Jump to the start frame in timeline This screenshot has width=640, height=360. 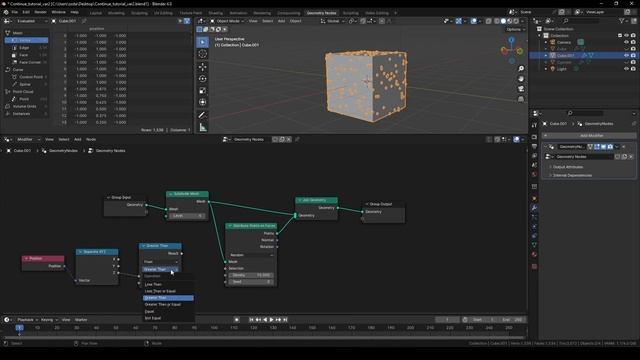click(251, 320)
